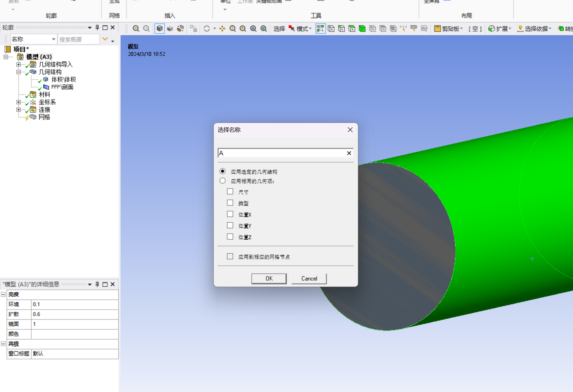Maximize the 轮廓 outline panel
573x392 pixels.
[105, 28]
